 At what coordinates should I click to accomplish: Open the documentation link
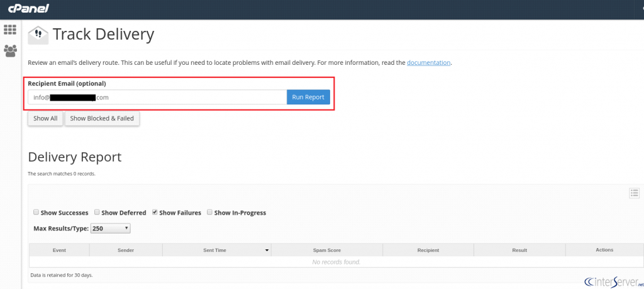click(x=428, y=63)
